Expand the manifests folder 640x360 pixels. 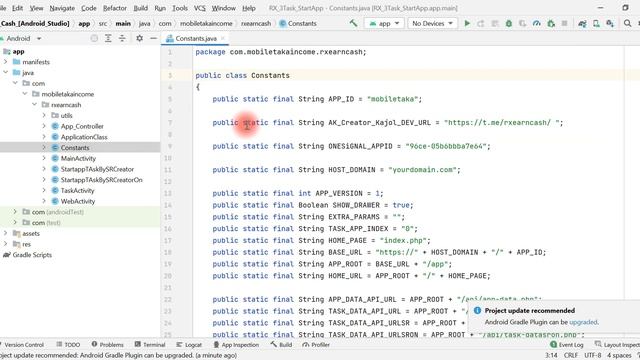[x=6, y=62]
